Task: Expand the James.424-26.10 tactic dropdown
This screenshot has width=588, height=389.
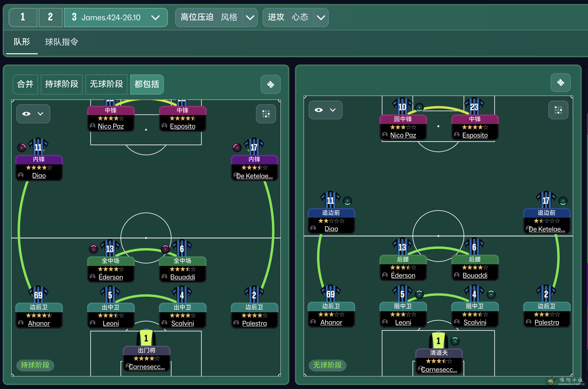Action: click(x=155, y=18)
